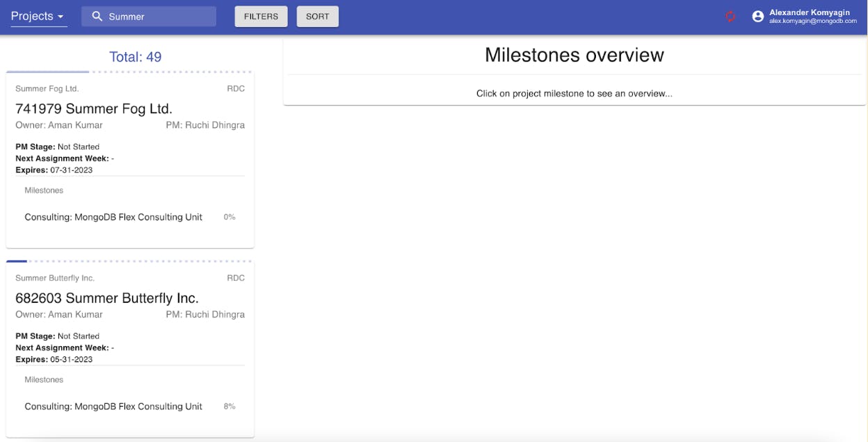Click the red sync refresh icon

tap(730, 17)
